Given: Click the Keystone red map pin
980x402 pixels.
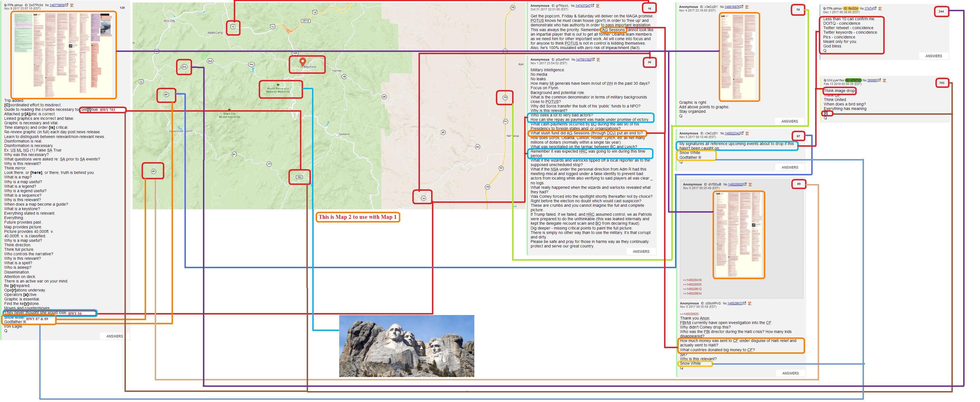Looking at the screenshot, I should click(x=302, y=62).
